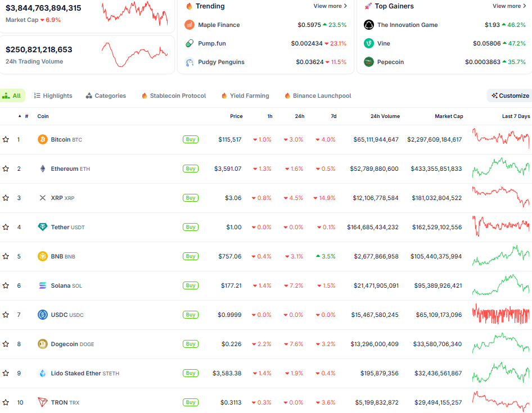This screenshot has height=413, width=532.
Task: Select the Ethereum coin icon
Action: point(42,168)
